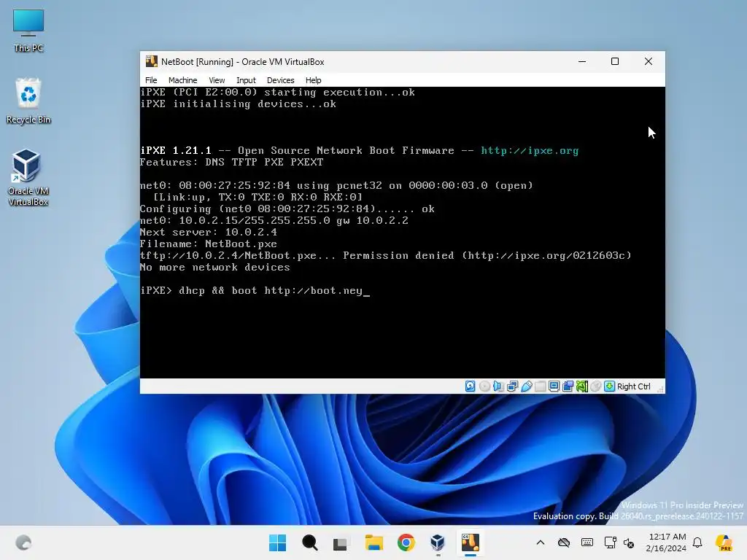The height and width of the screenshot is (560, 747).
Task: Open the clock showing 12:17 AM
Action: tap(666, 542)
